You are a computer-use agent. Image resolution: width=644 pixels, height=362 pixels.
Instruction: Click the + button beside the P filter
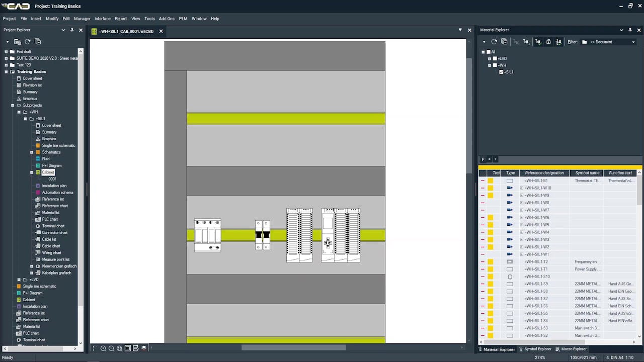[496, 159]
